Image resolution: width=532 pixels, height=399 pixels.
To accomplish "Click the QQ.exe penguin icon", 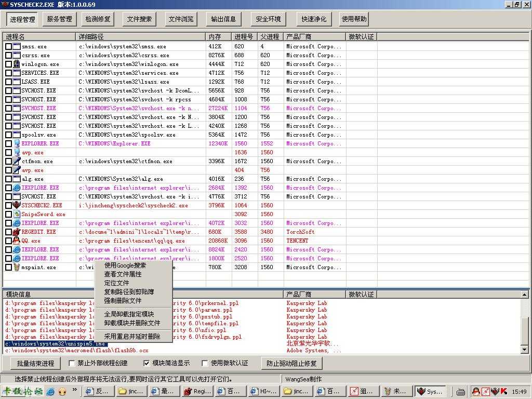I will point(17,240).
